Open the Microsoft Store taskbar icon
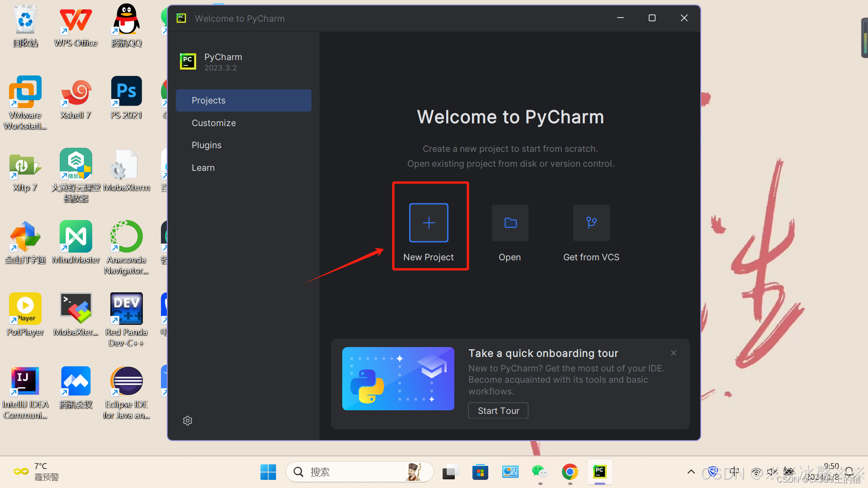868x488 pixels. click(x=480, y=472)
